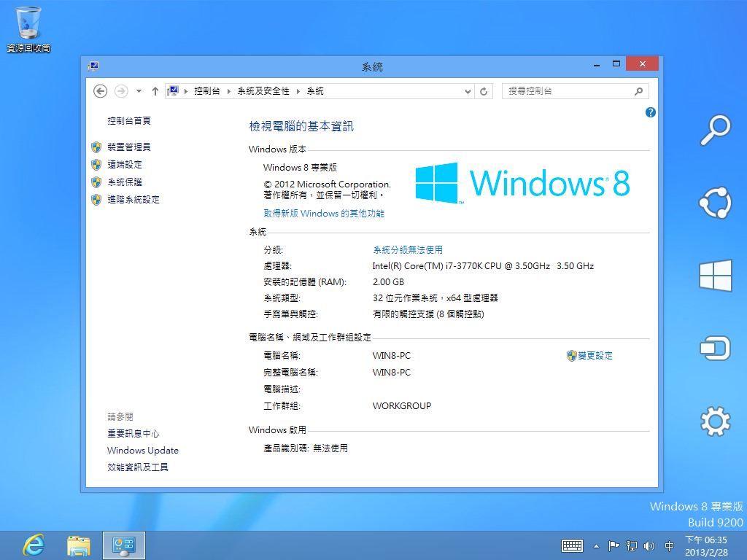Switch input method via 中 indicator
Viewport: 747px width, 560px height.
pos(670,546)
